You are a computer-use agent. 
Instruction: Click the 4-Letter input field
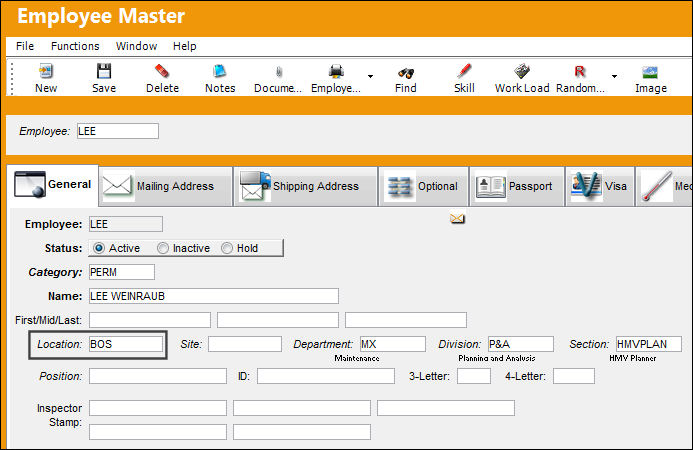tap(574, 376)
